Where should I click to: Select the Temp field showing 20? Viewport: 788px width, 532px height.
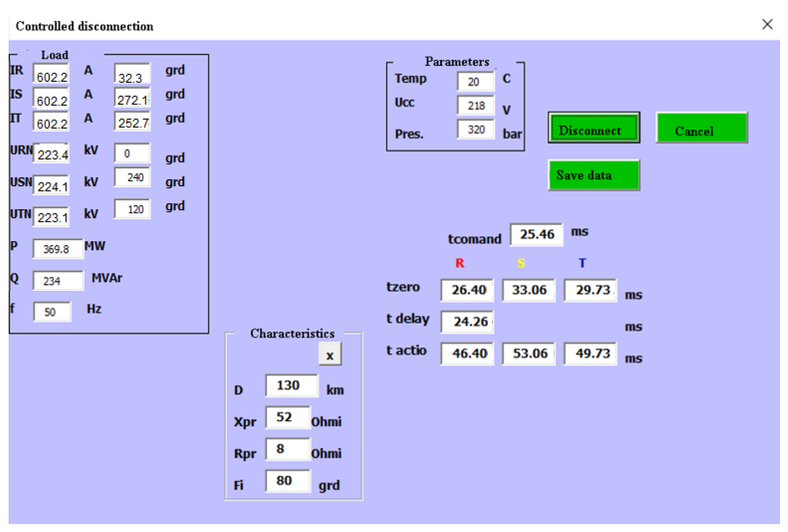coord(475,82)
